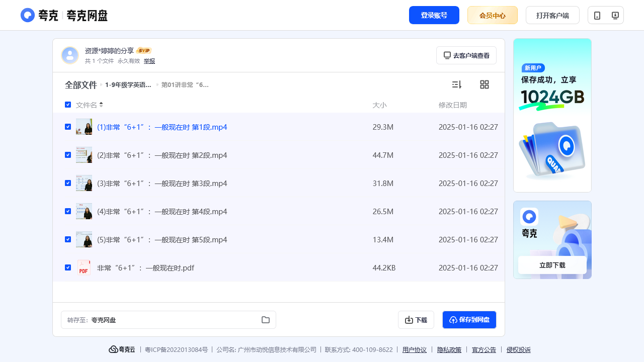Go to 1-9年级学英语 breadcrumb folder
The width and height of the screenshot is (644, 362).
click(128, 85)
